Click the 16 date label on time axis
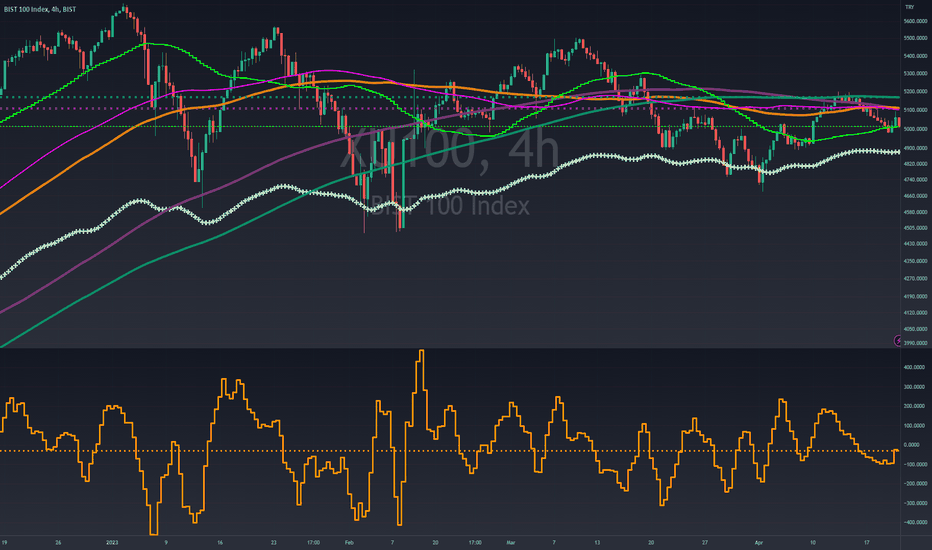932x550 pixels. [x=220, y=542]
